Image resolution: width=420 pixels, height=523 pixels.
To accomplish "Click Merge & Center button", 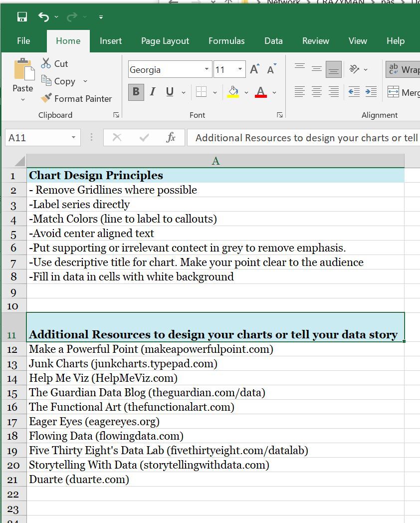I will pyautogui.click(x=403, y=92).
